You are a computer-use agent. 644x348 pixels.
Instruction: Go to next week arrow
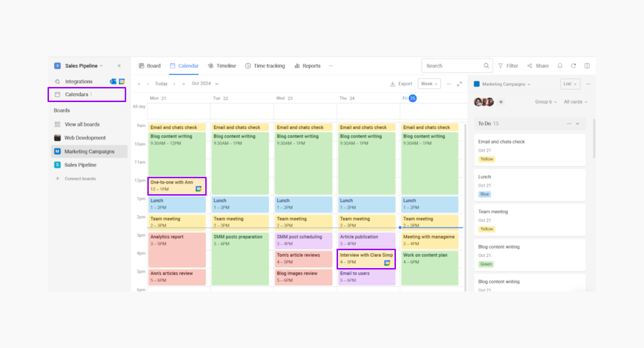[174, 84]
